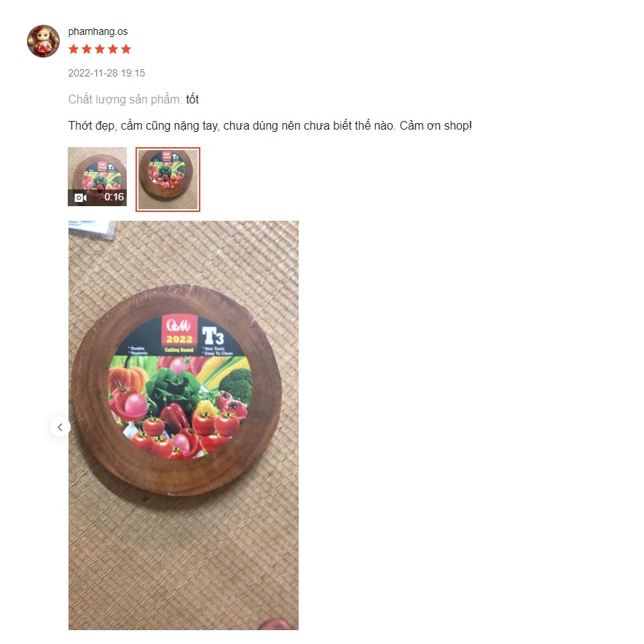Play the review video thumbnail

(98, 176)
